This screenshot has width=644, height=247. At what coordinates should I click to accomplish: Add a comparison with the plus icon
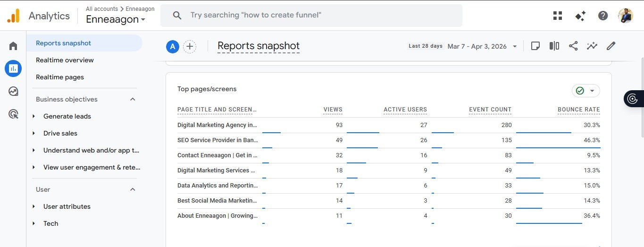tap(190, 46)
